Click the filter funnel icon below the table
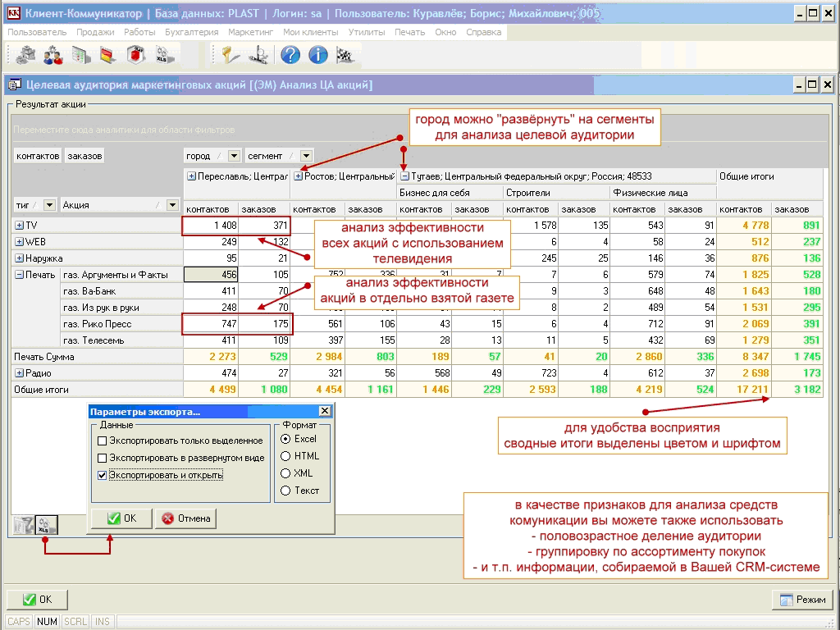840x630 pixels. click(25, 525)
